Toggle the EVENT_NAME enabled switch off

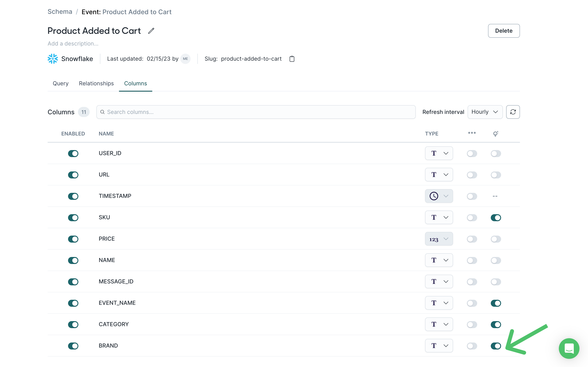click(73, 303)
